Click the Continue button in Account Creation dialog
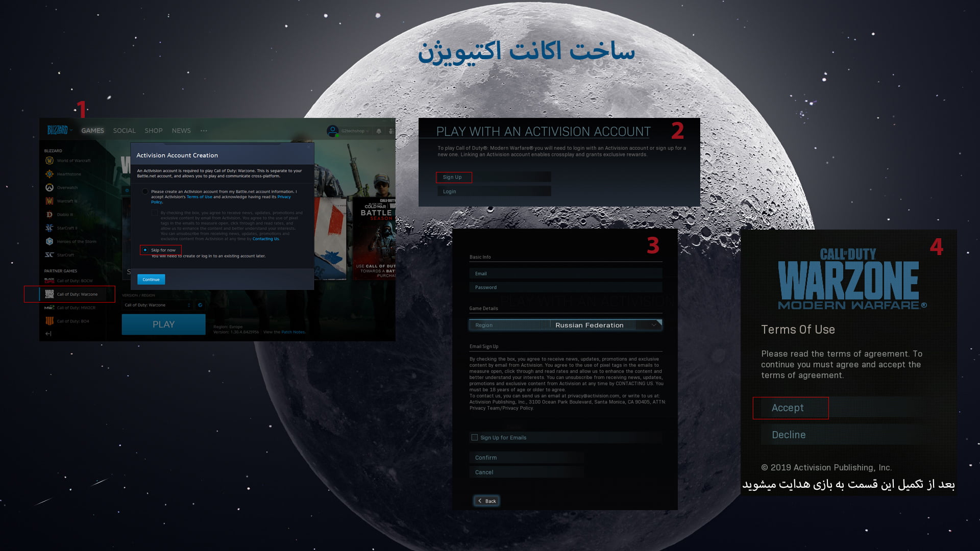 point(151,280)
